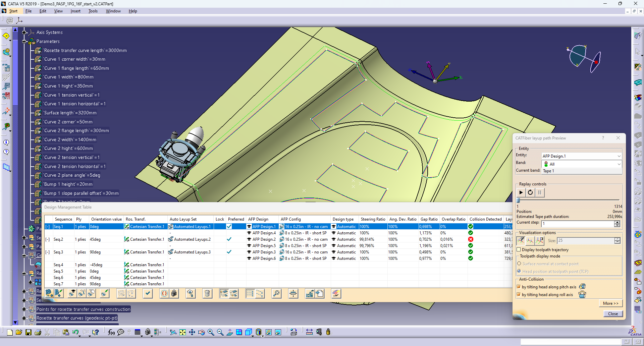
Task: Click the Print icon in bottom toolbar
Action: point(38,332)
